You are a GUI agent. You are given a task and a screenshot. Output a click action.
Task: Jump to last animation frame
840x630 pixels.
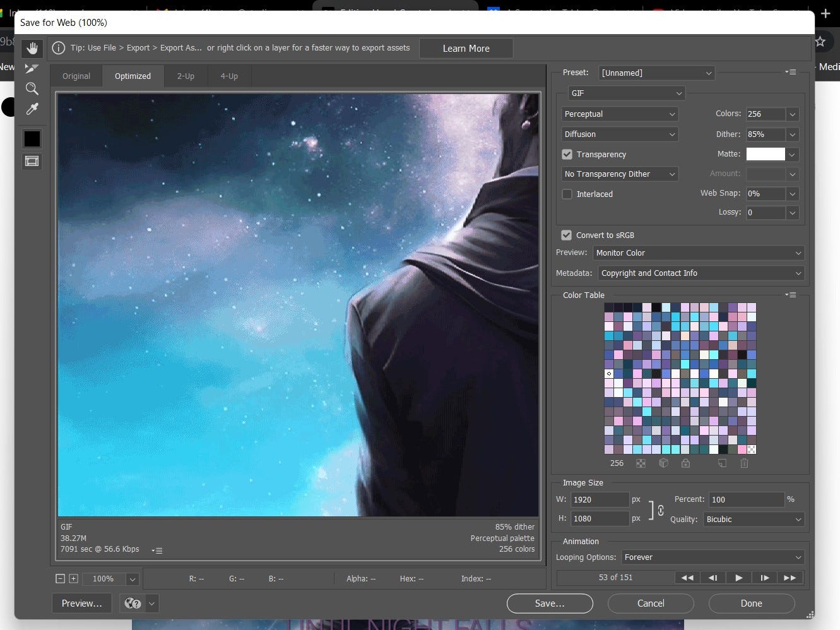[790, 578]
